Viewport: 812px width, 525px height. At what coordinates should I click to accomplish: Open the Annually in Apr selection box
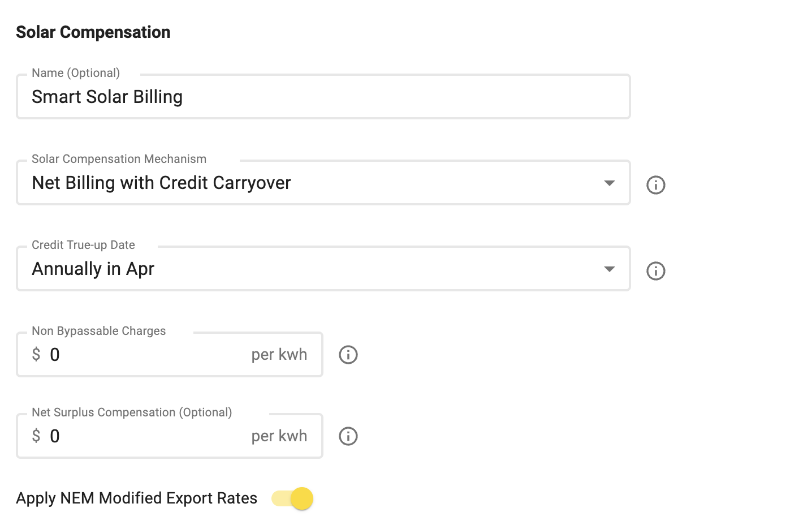[323, 269]
